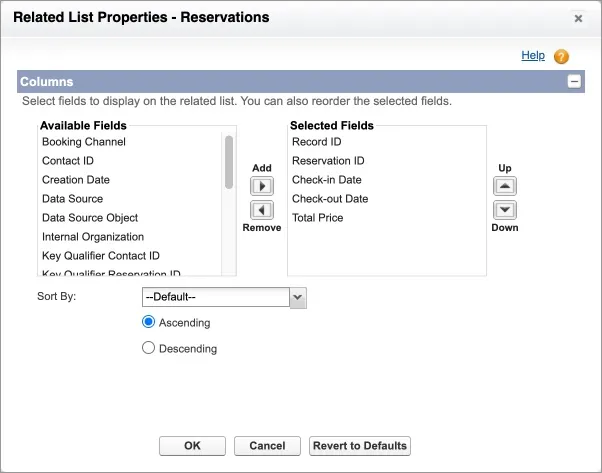Click the orange Help question mark icon
The height and width of the screenshot is (473, 602).
tap(561, 57)
